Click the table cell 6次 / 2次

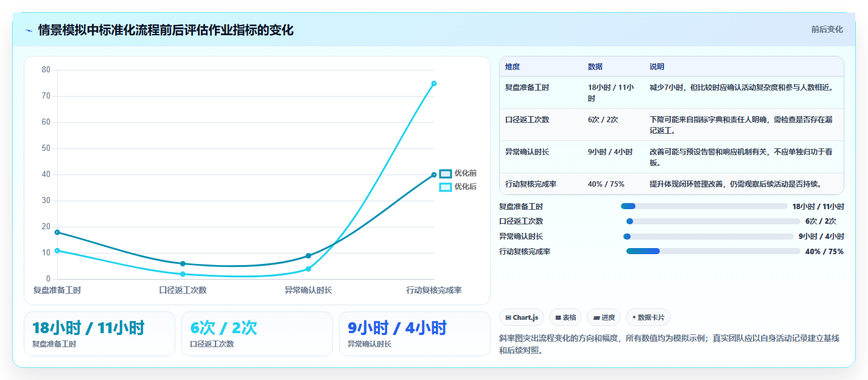pos(603,120)
